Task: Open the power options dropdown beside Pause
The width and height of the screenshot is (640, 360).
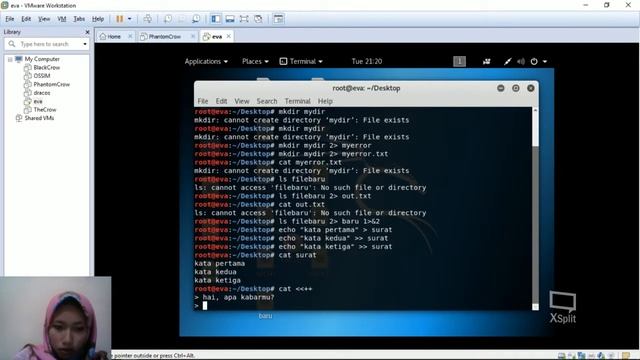Action: tap(130, 19)
